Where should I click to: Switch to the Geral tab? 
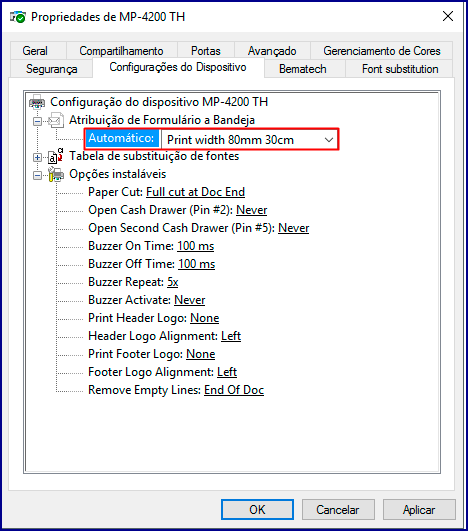coord(35,51)
